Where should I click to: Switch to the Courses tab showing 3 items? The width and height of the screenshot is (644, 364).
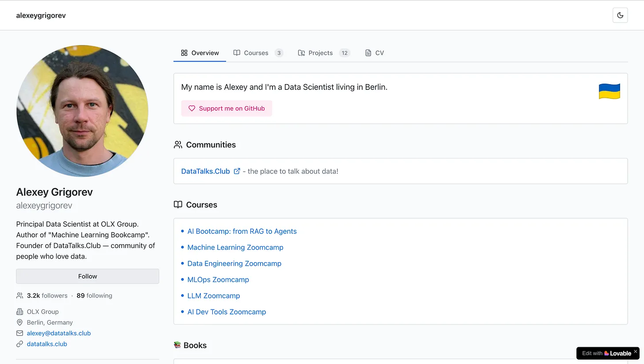pos(257,53)
